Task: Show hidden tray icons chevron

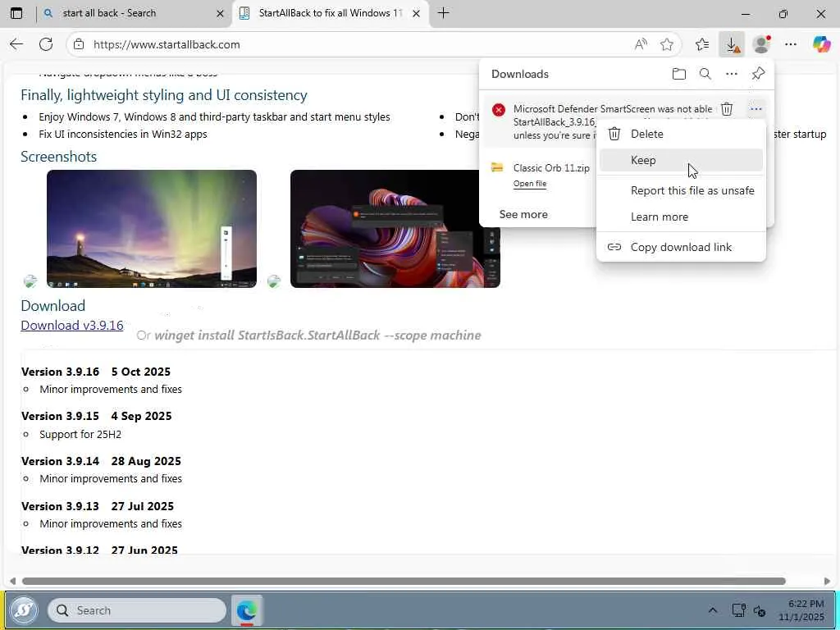Action: pos(713,610)
